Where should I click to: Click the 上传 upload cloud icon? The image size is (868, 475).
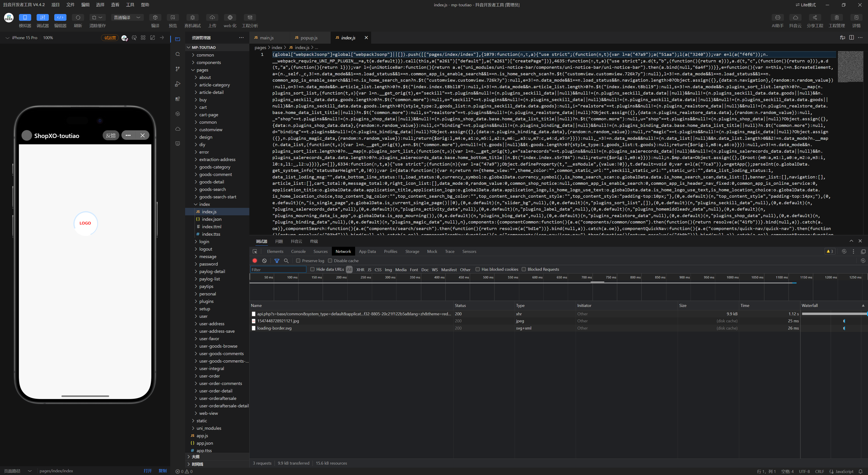212,18
